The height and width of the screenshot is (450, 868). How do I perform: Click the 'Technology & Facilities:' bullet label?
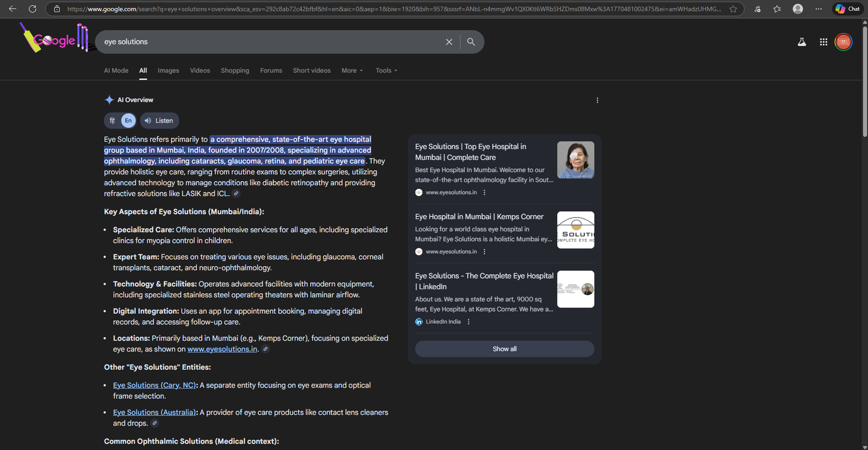(155, 284)
